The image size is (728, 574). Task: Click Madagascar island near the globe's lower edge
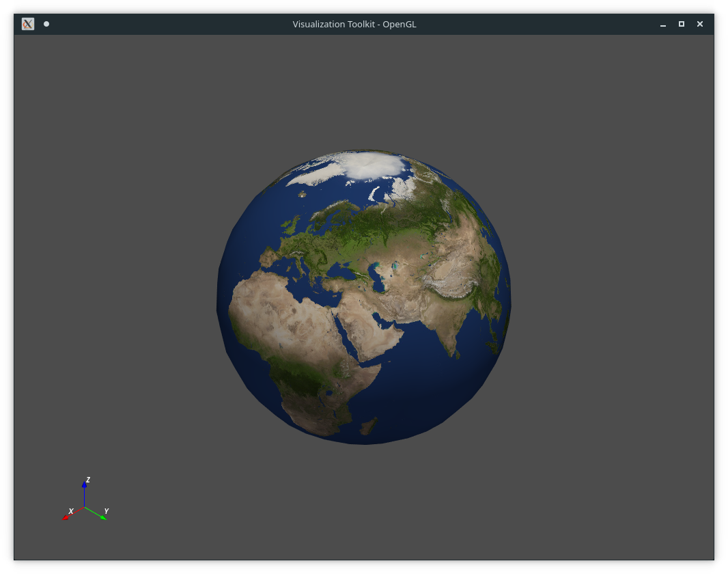370,426
